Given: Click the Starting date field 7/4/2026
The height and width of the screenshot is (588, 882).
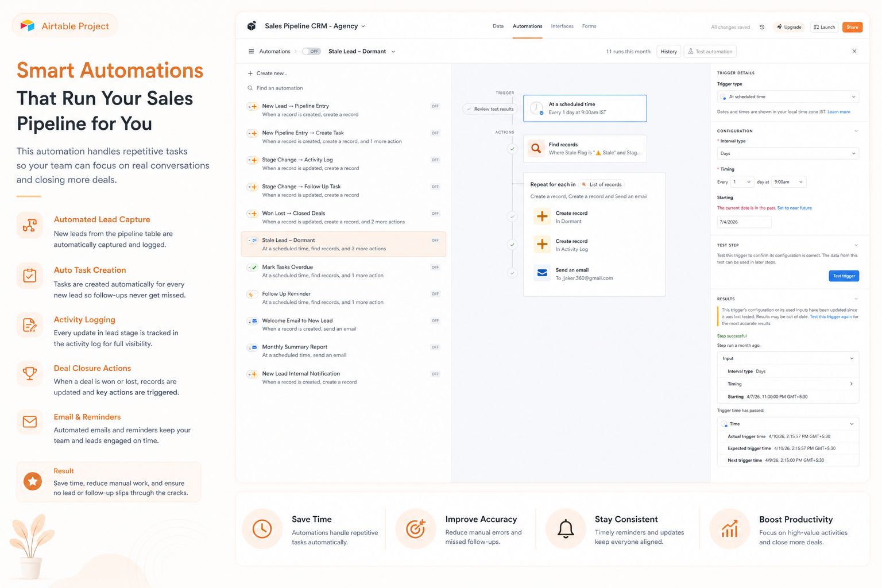Looking at the screenshot, I should (x=744, y=222).
